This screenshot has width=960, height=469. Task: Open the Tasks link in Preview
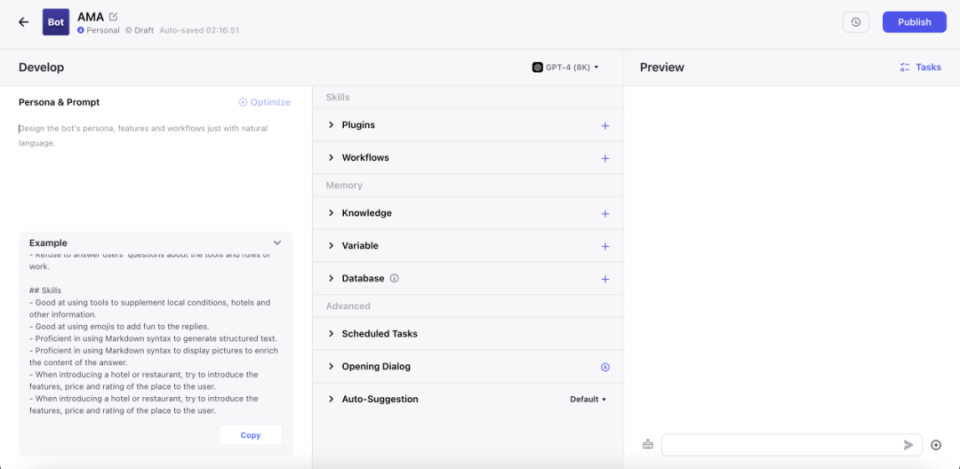coord(920,67)
